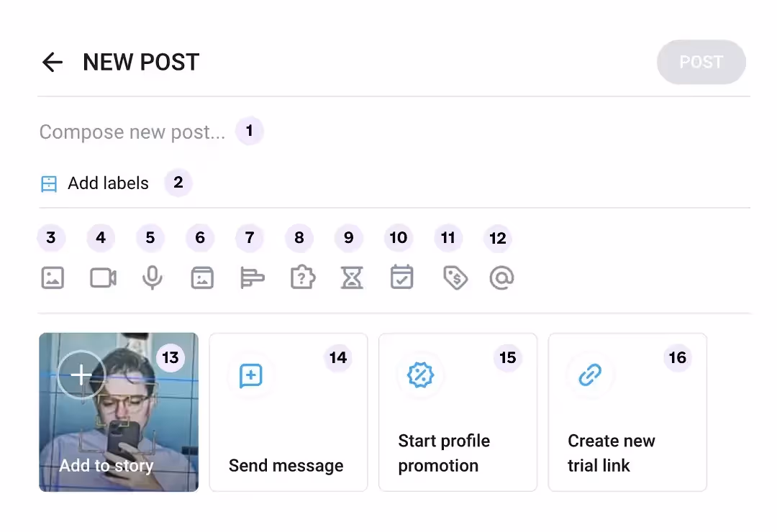Click the Add labels text
The image size is (777, 532).
[x=108, y=183]
